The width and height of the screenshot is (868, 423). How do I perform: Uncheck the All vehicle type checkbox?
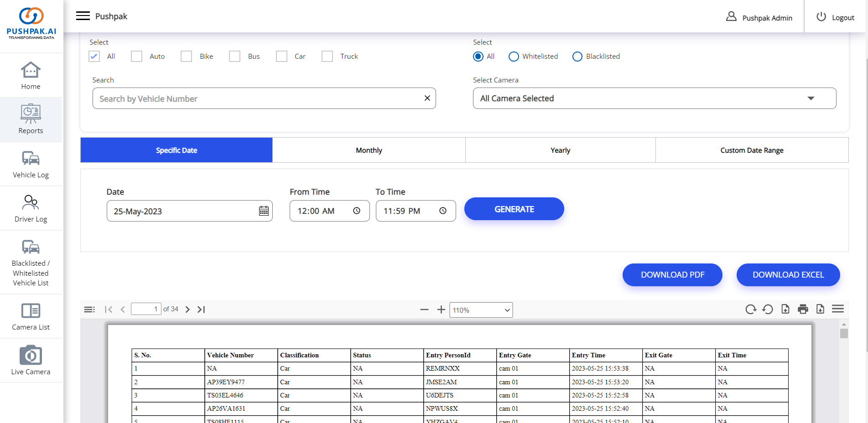(x=94, y=57)
